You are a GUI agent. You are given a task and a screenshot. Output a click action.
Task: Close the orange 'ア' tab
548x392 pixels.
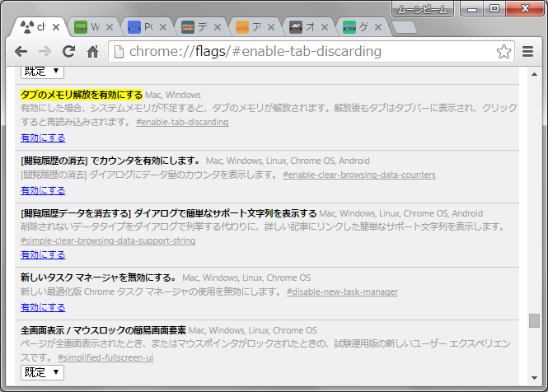[x=271, y=27]
